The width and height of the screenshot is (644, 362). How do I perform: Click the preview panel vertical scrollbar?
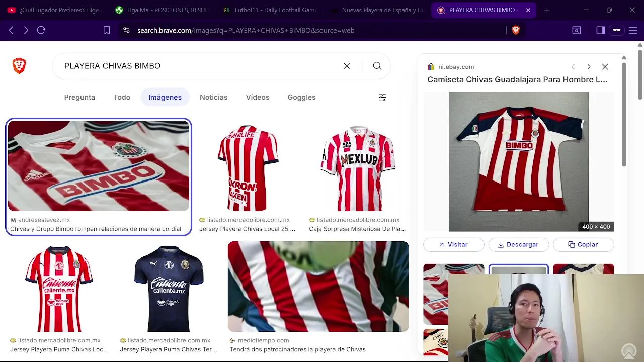tap(624, 115)
